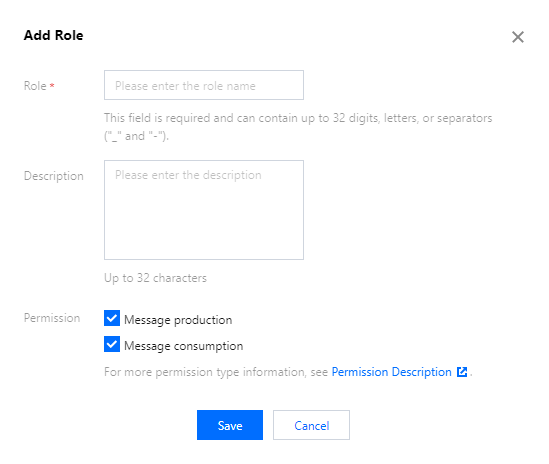This screenshot has width=549, height=464.
Task: Uncheck the Message production checkbox
Action: point(112,318)
